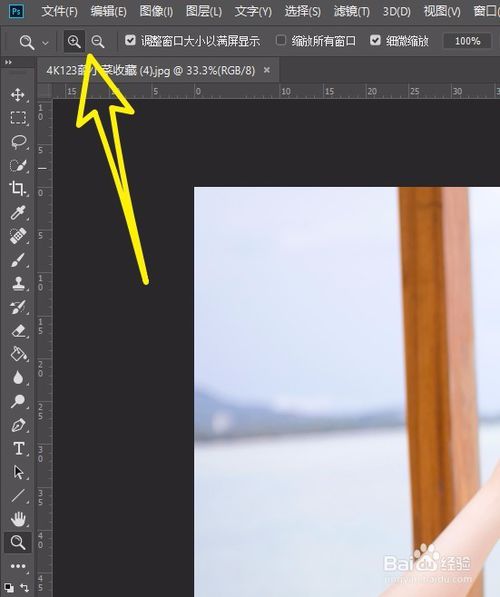The image size is (500, 597).
Task: Select the Line tool
Action: coord(18,496)
